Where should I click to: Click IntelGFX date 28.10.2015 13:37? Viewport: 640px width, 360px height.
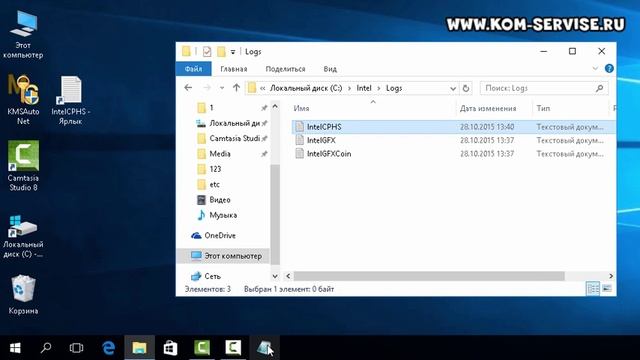pyautogui.click(x=487, y=140)
